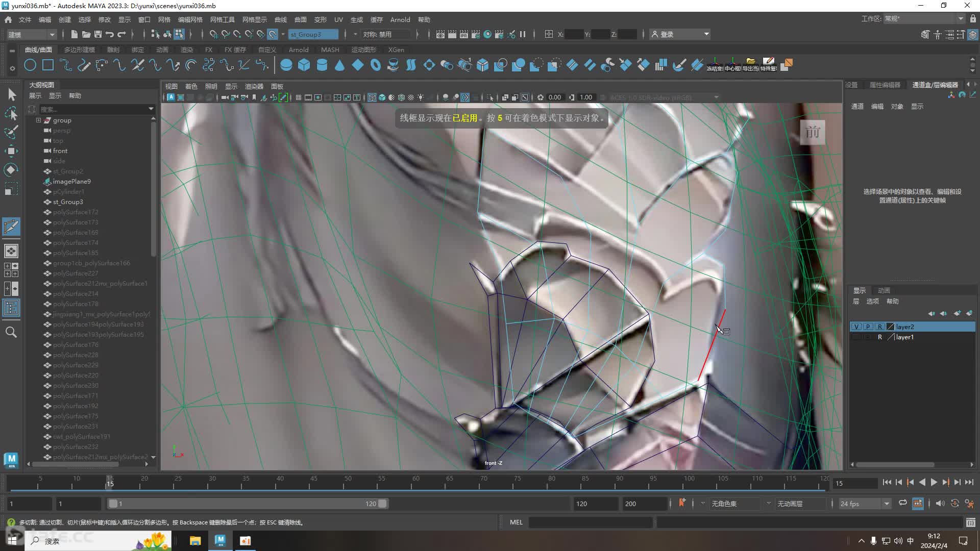Open the workspace 常规 dropdown

[x=924, y=19]
